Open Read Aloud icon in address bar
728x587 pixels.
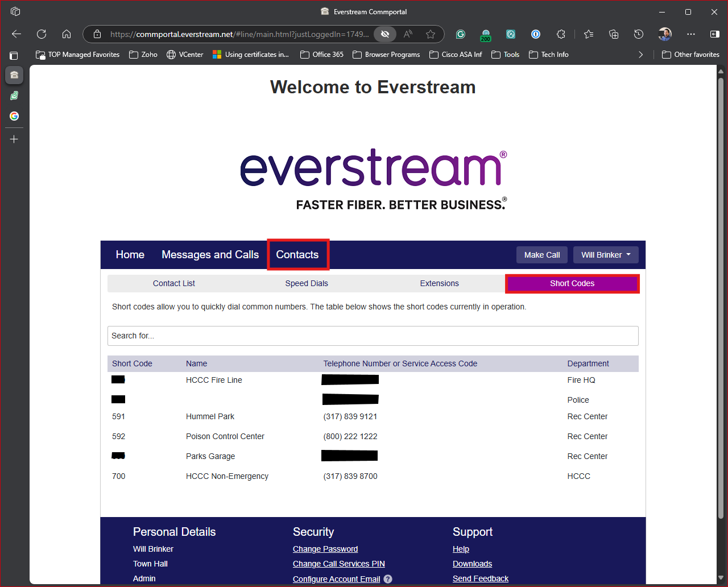(x=408, y=34)
